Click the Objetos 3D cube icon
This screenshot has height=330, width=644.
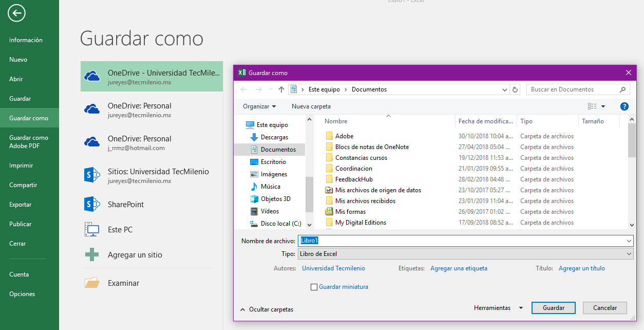254,199
